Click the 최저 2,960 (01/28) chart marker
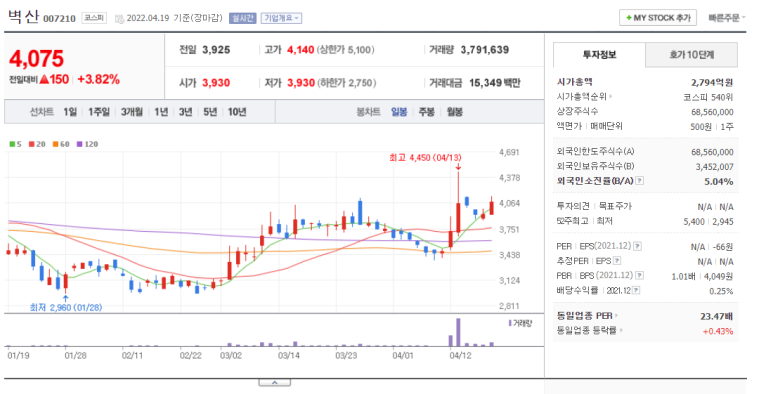Screen dimensions: 773x394 (x=66, y=307)
